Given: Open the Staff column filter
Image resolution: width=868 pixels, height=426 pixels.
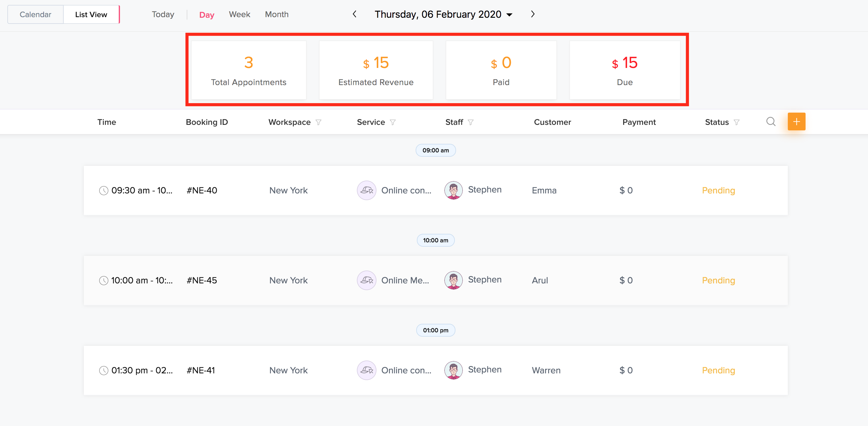Looking at the screenshot, I should point(471,122).
